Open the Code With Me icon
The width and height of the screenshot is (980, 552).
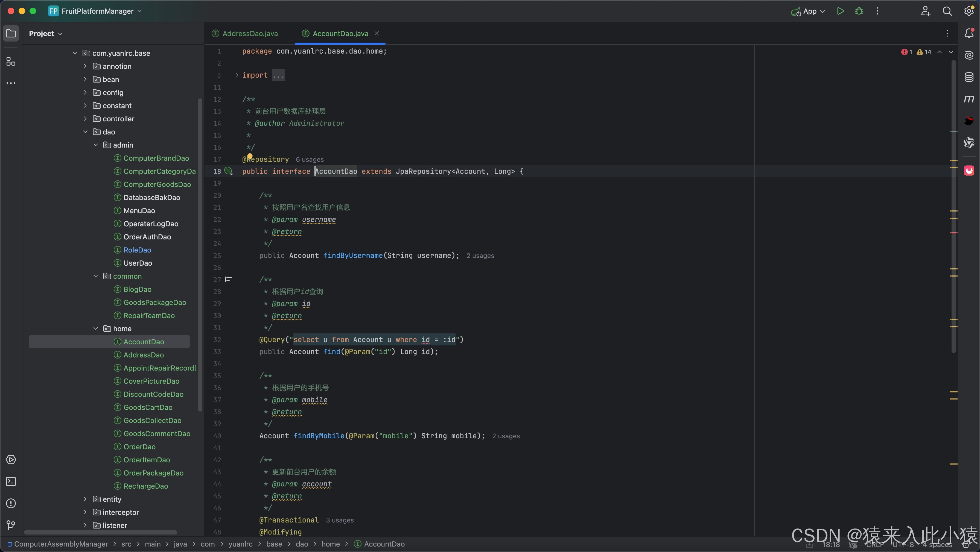(926, 11)
